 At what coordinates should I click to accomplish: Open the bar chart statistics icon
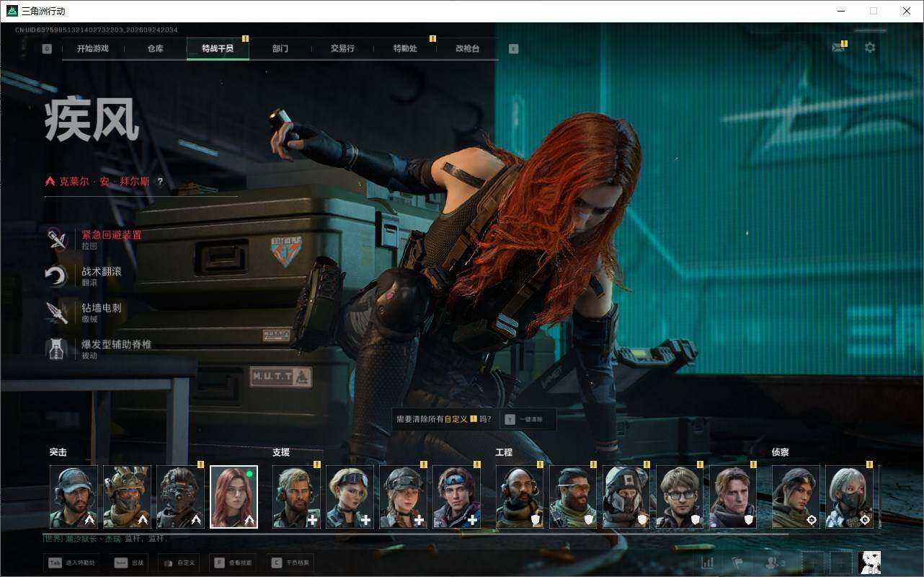pyautogui.click(x=708, y=563)
